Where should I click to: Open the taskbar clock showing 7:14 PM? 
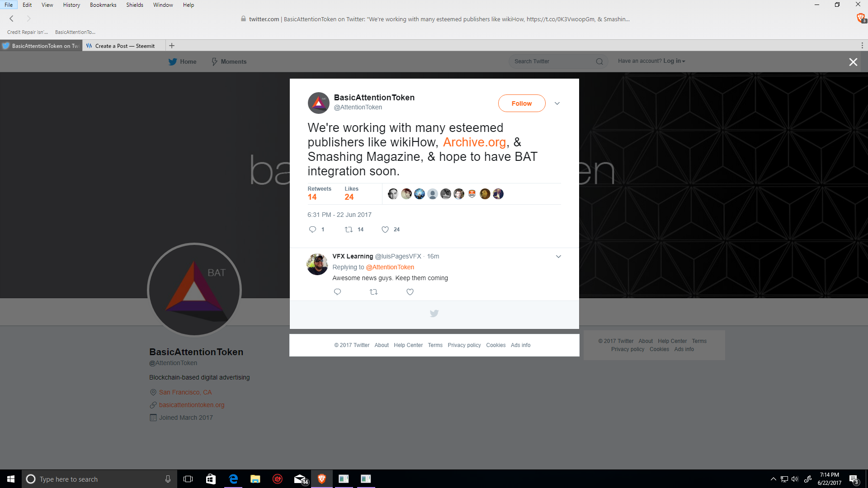(829, 479)
